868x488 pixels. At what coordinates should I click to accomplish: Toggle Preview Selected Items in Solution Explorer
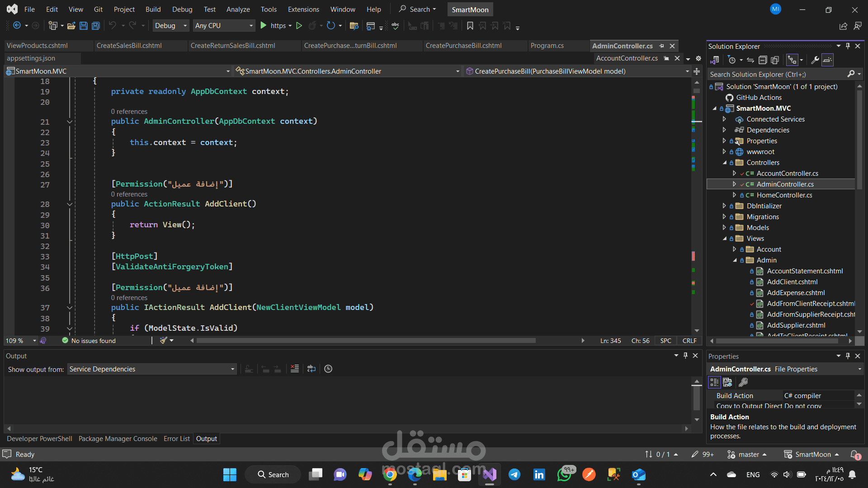click(827, 60)
